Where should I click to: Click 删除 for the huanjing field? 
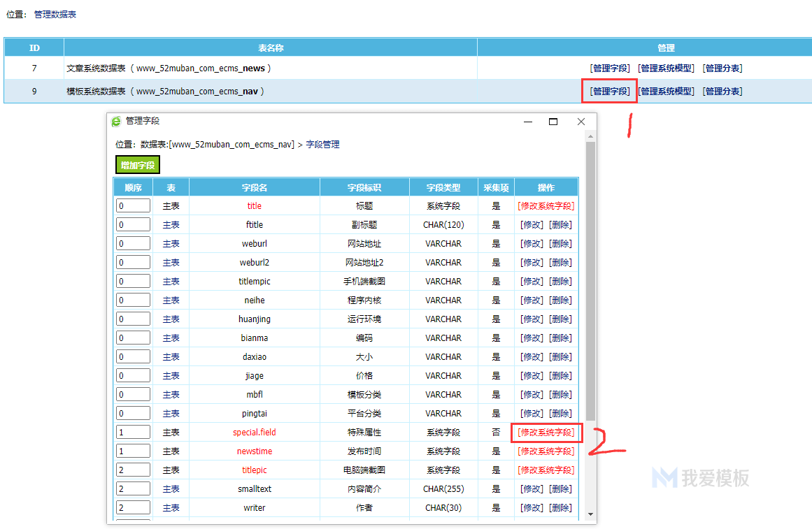[560, 319]
